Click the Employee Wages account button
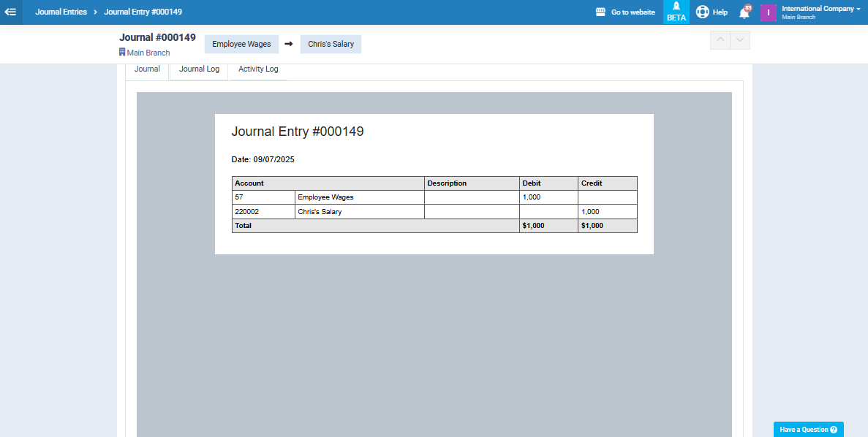 241,45
